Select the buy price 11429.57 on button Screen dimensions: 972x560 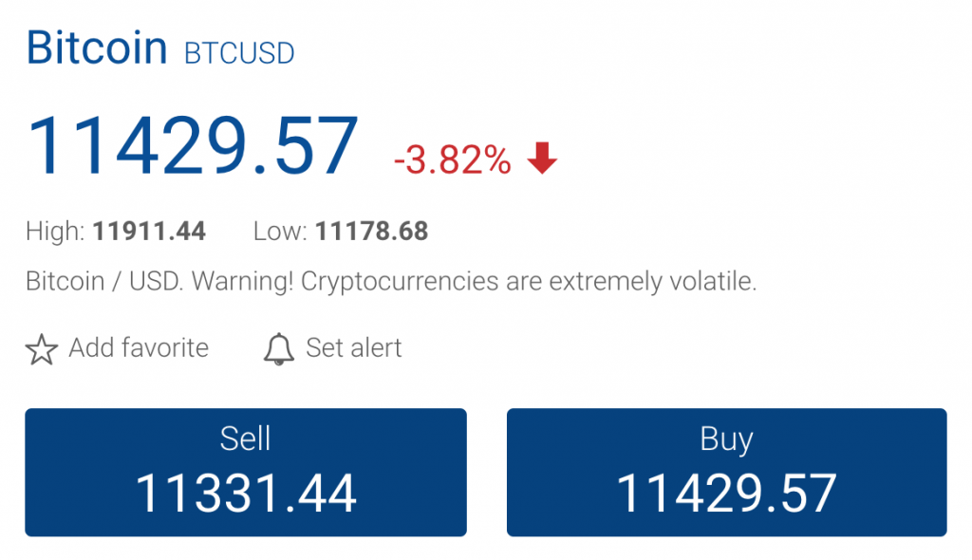click(726, 493)
